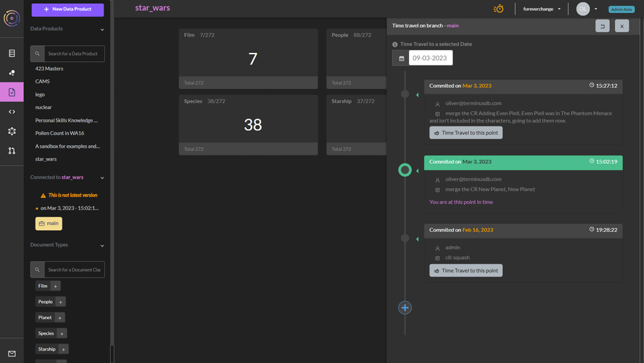Open the Film document card
The image size is (644, 363).
(248, 59)
